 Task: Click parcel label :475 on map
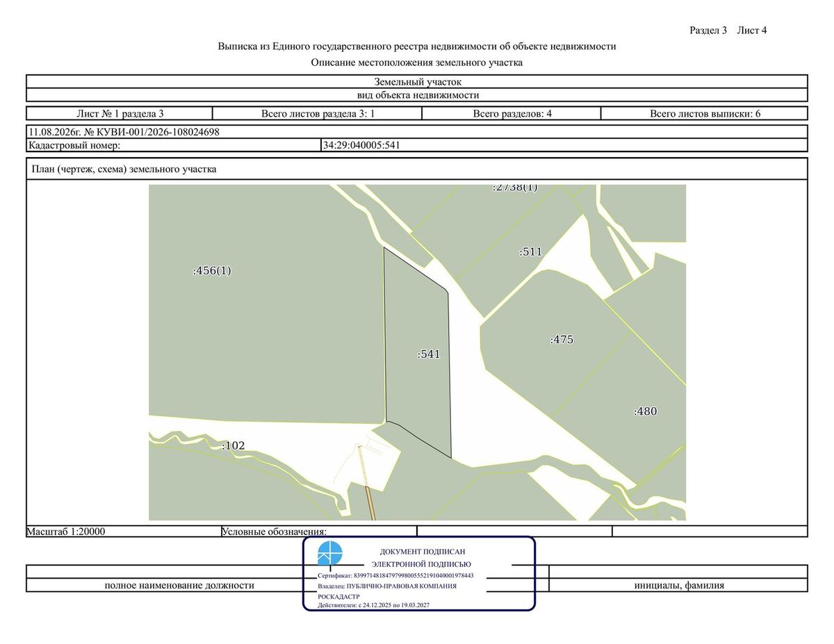(562, 340)
